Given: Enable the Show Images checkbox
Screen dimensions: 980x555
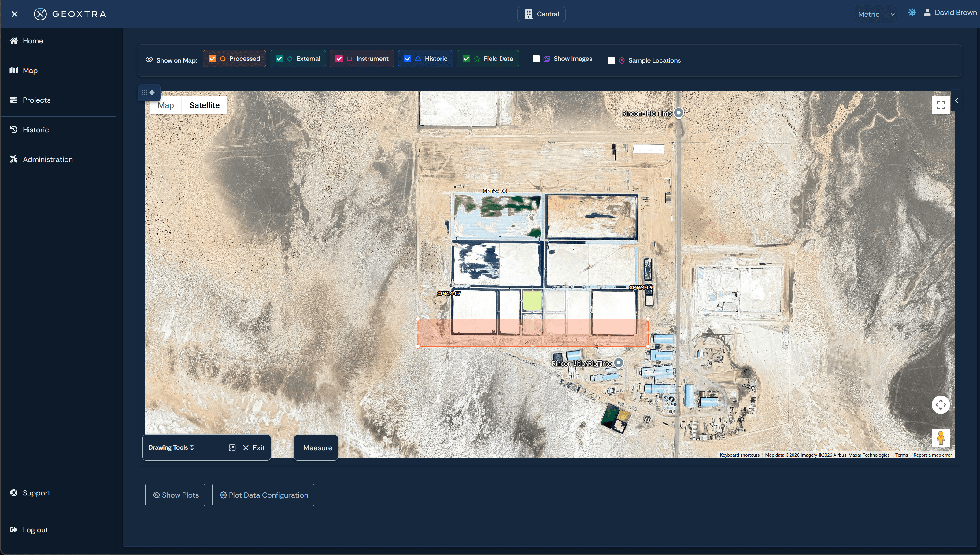Looking at the screenshot, I should [536, 59].
